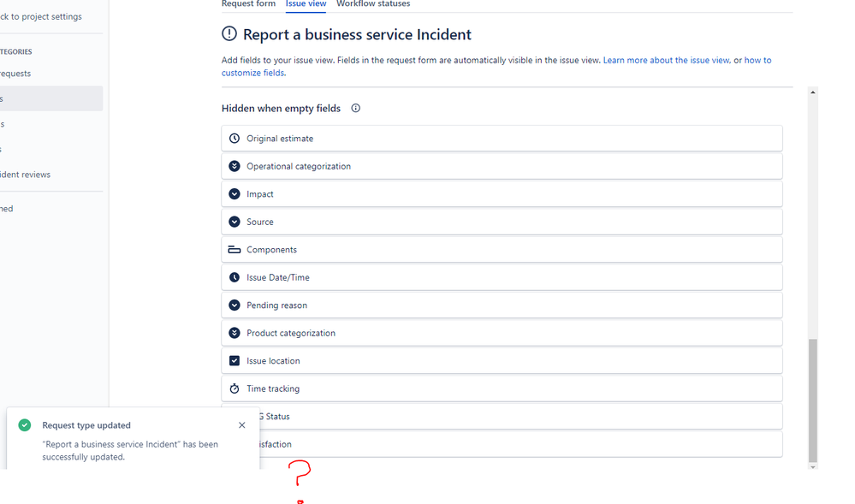The image size is (855, 504).
Task: Go back to project settings
Action: click(x=41, y=16)
